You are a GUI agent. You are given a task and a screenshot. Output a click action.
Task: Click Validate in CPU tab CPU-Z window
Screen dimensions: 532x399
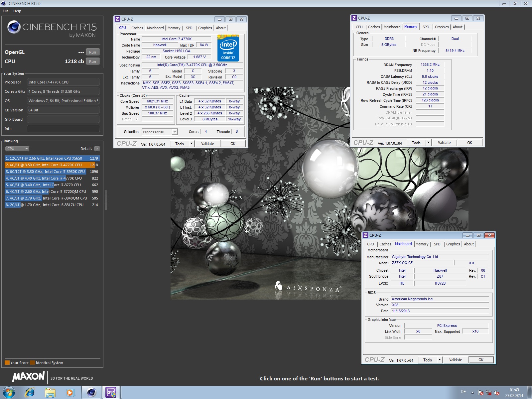pos(207,144)
